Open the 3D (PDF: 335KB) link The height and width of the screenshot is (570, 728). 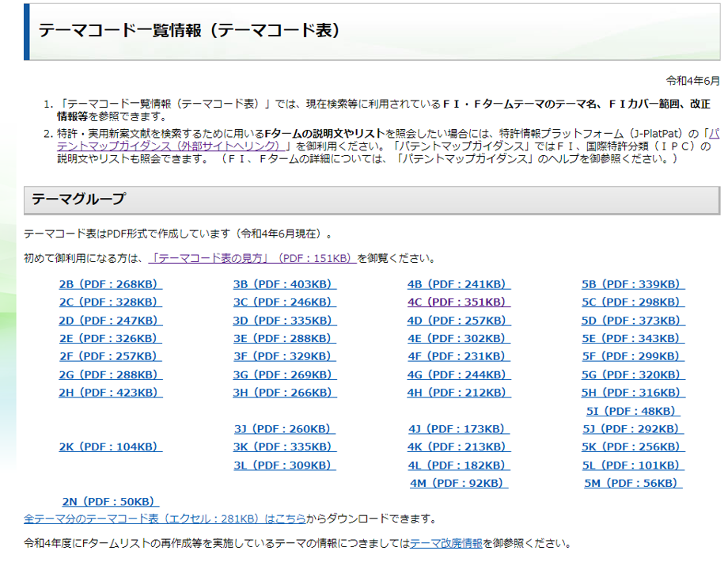(x=285, y=320)
